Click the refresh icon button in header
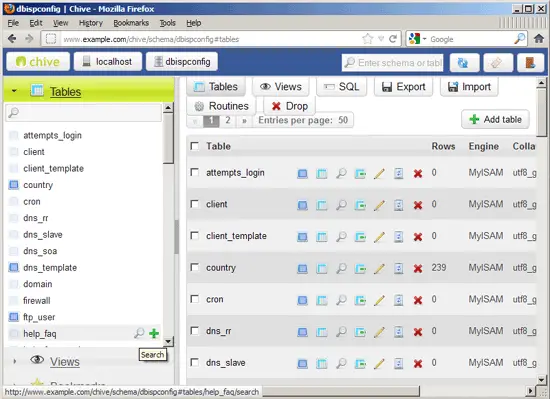This screenshot has width=550, height=399. [x=464, y=63]
